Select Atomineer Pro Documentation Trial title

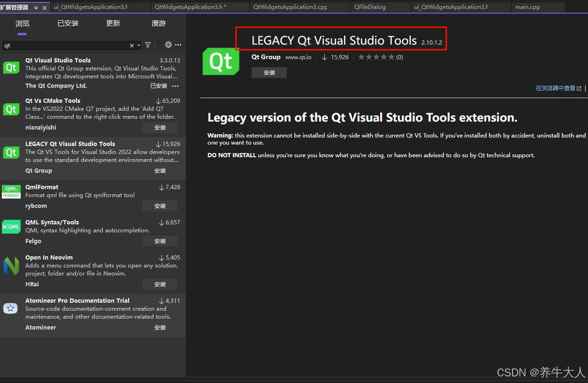(77, 300)
